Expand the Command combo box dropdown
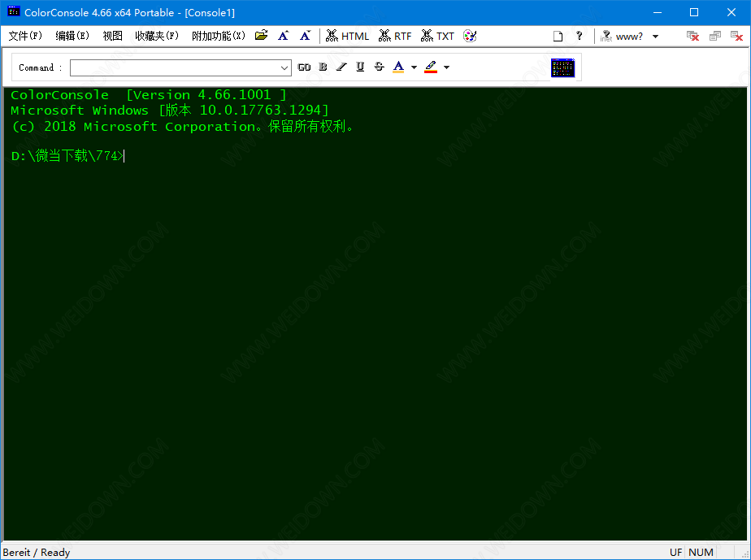This screenshot has width=751, height=560. point(284,67)
